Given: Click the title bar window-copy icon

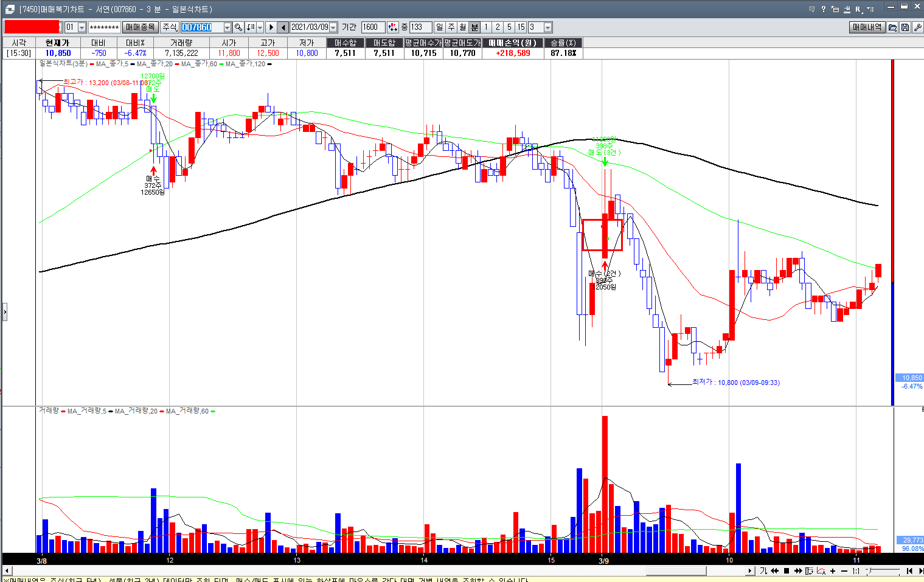Looking at the screenshot, I should click(x=835, y=9).
